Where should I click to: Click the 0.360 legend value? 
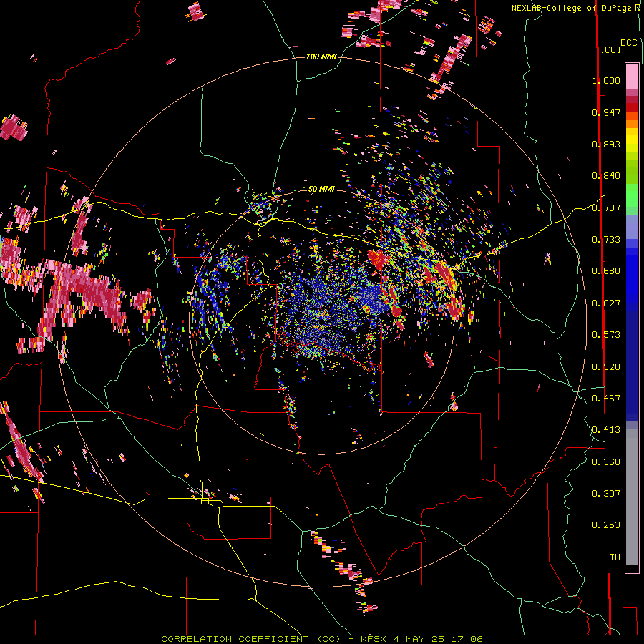pos(606,462)
